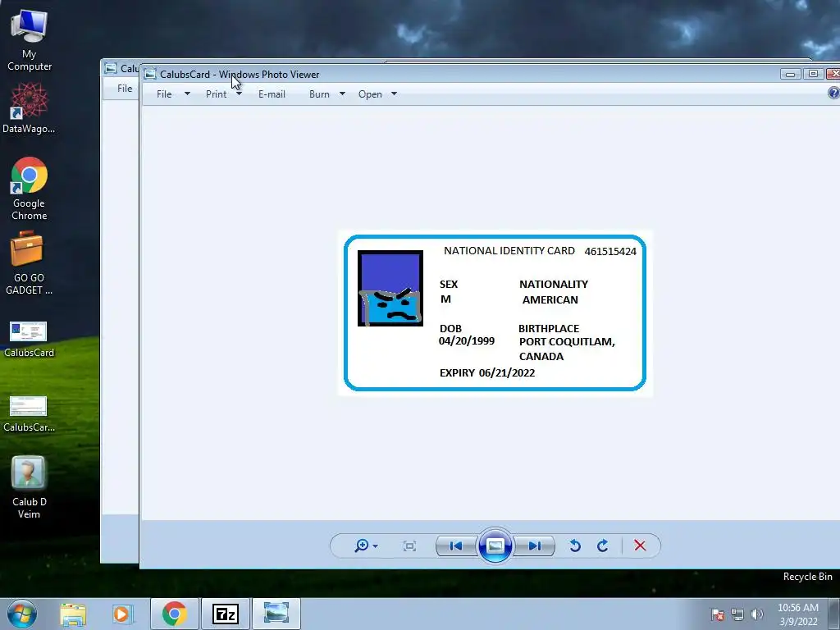Open 7-Zip from the taskbar

[x=226, y=614]
